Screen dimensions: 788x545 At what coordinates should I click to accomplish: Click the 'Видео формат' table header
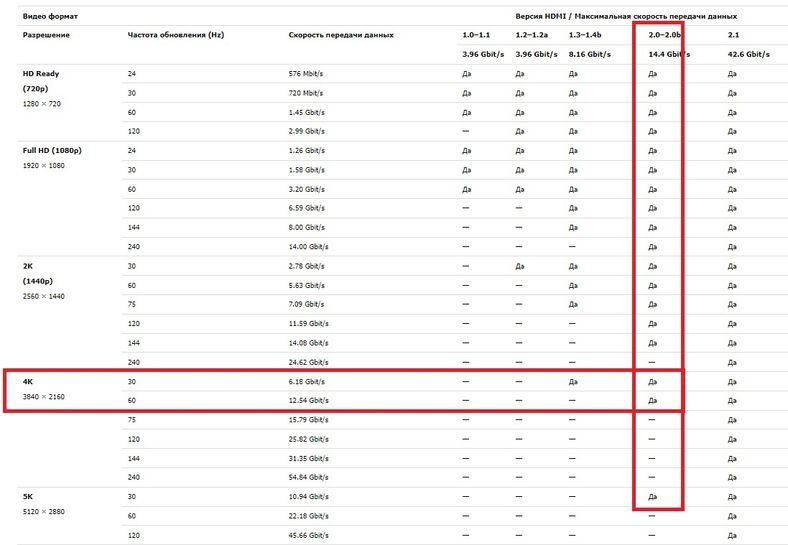[x=50, y=17]
